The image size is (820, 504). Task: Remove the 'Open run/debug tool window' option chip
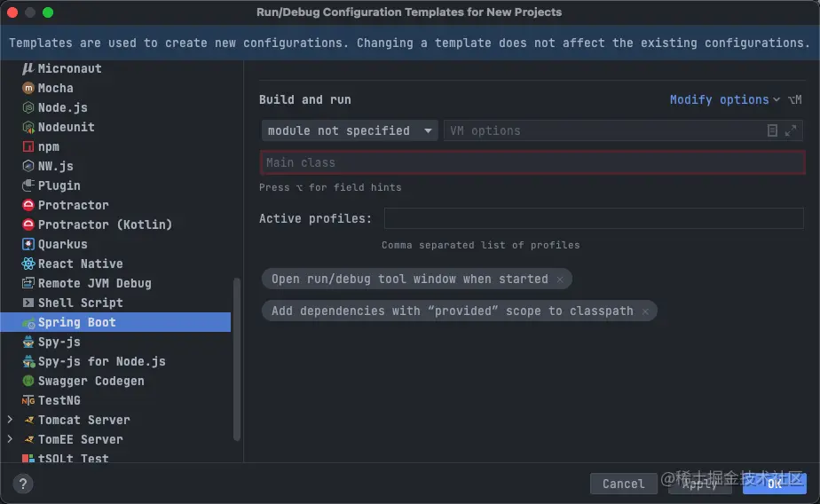(560, 280)
